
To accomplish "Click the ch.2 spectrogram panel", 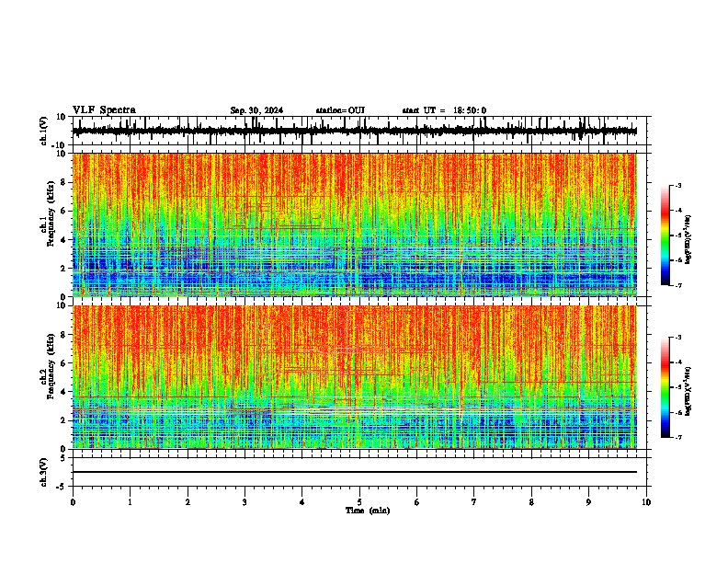I will 354,377.
